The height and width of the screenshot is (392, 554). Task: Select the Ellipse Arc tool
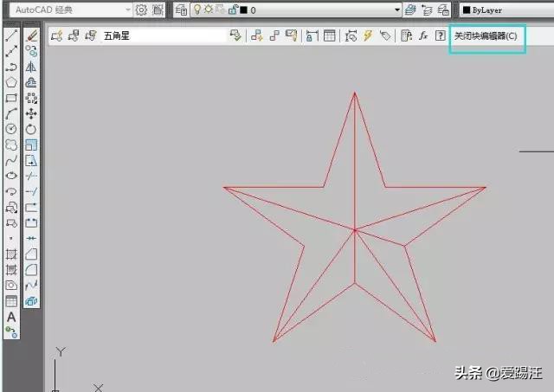click(x=11, y=191)
